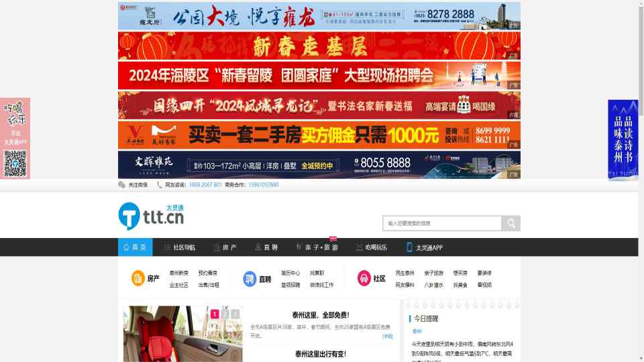Open the 2024年海陵区 招聘会 banner
The width and height of the screenshot is (644, 362).
(319, 76)
